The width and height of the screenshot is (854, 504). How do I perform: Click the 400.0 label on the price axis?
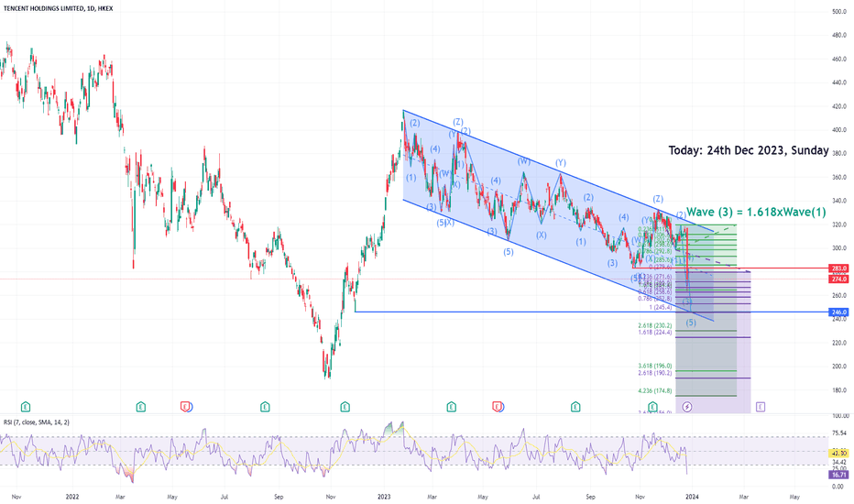839,130
